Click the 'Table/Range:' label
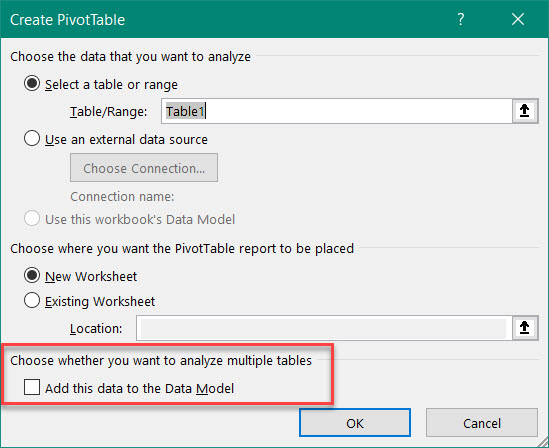The image size is (549, 448). click(109, 112)
